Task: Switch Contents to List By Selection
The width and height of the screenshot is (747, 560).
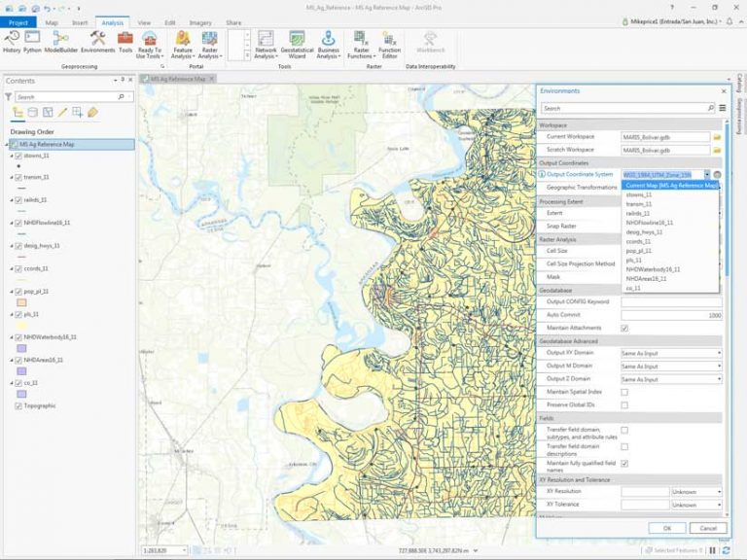Action: tap(48, 113)
